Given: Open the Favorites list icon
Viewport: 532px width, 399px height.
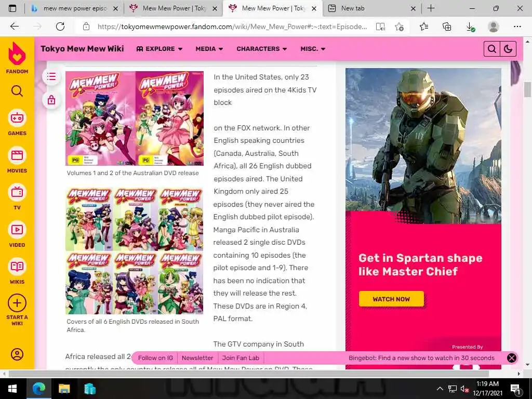Looking at the screenshot, I should coord(424,26).
